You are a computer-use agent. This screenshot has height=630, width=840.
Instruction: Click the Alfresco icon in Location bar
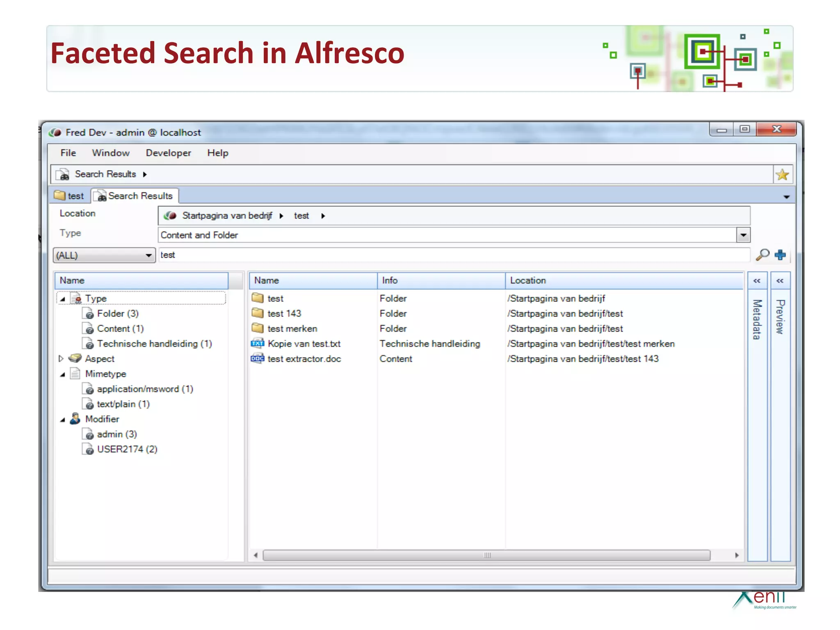(x=170, y=216)
